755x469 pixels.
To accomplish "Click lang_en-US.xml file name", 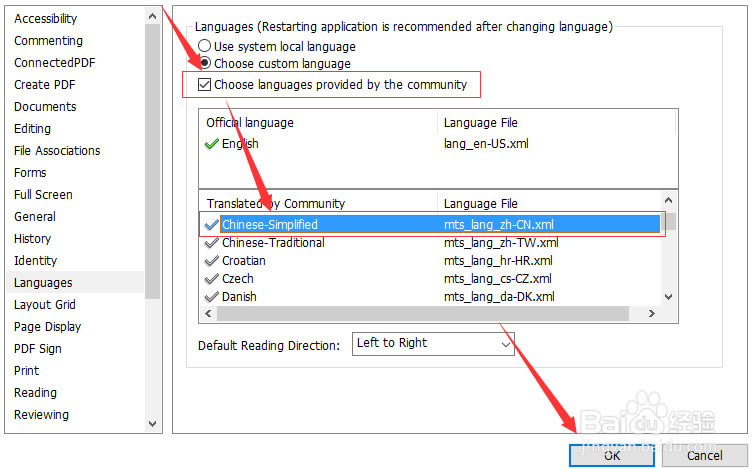I will coord(486,143).
